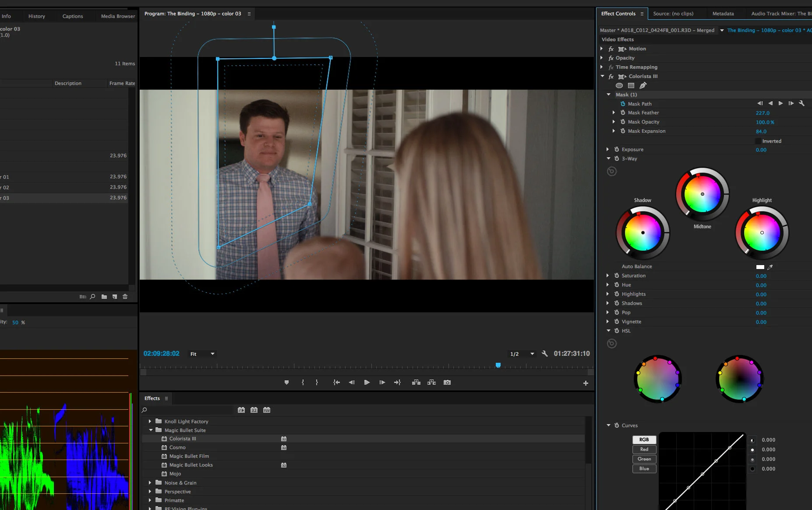
Task: Toggle the Mask Feather stopwatch animation
Action: coord(623,113)
